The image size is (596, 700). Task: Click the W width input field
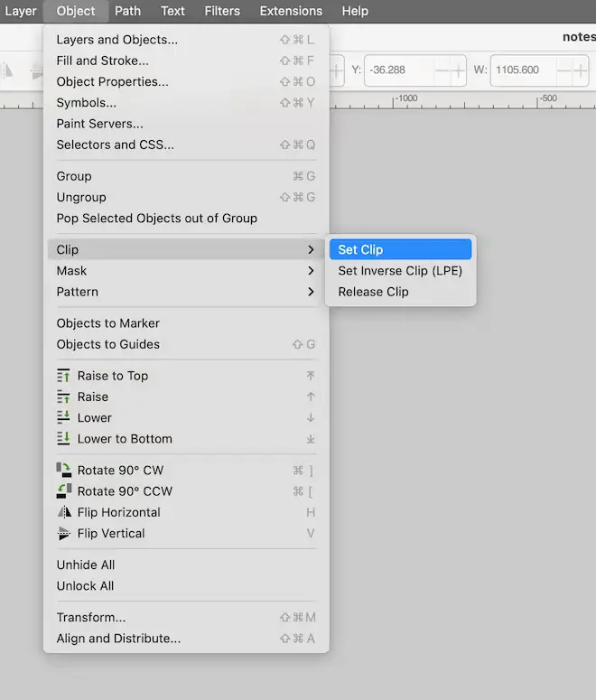click(522, 70)
